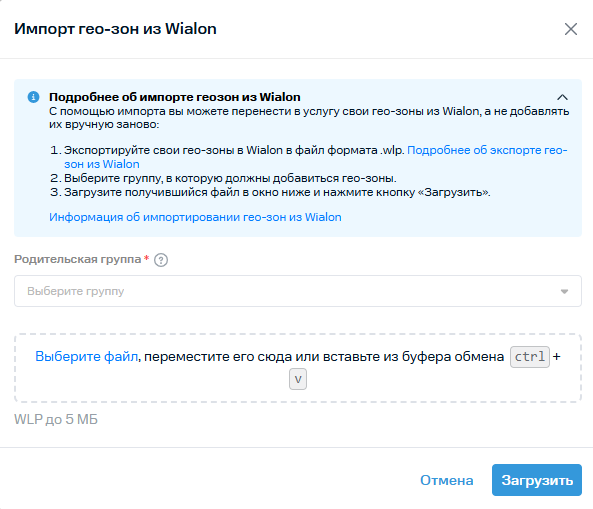Click step 'Выберите группу, в которую должны добавиться гео-зоны'
593x509 pixels.
230,178
